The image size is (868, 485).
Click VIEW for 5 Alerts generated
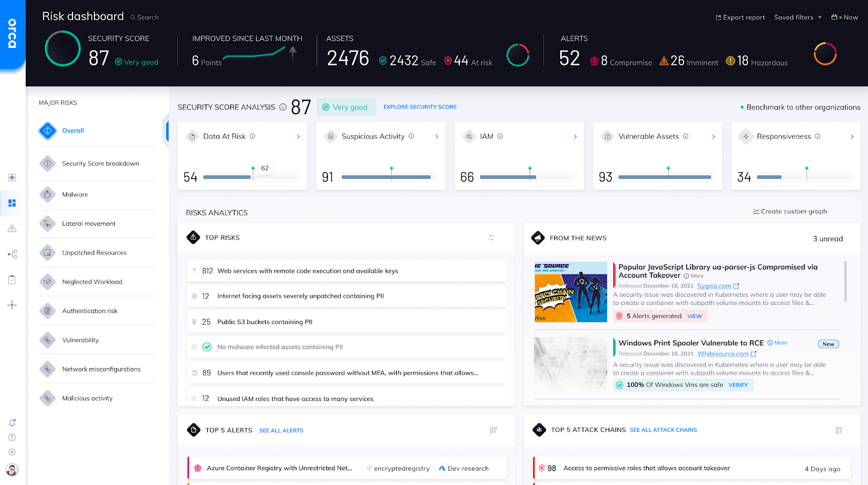pyautogui.click(x=695, y=316)
